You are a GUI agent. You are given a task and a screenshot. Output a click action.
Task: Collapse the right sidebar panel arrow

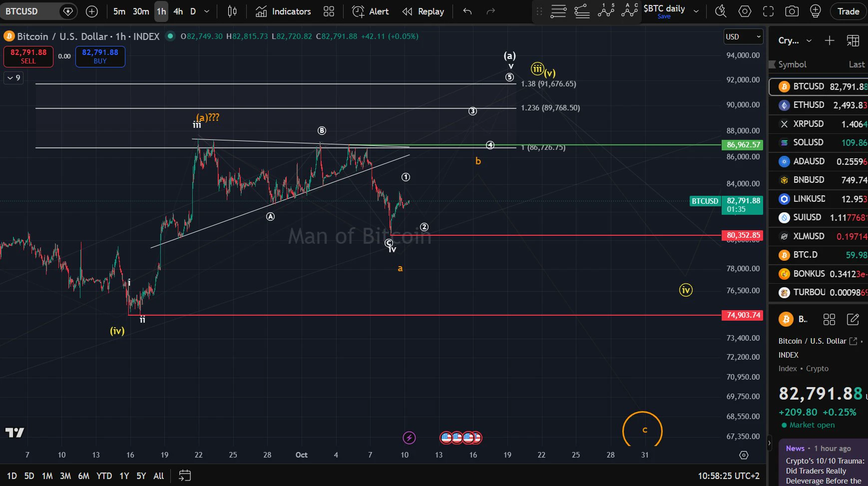pos(769,443)
